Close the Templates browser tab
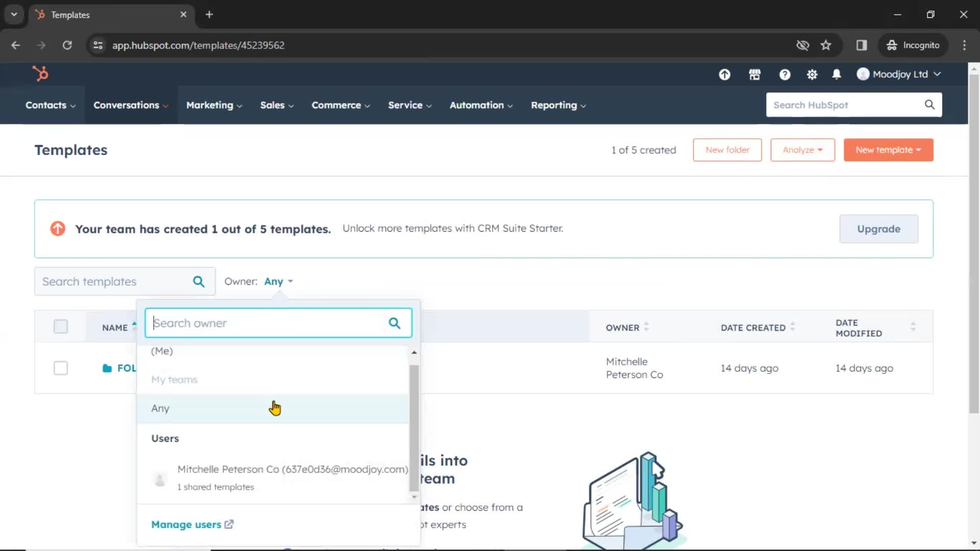The height and width of the screenshot is (551, 980). 183,14
